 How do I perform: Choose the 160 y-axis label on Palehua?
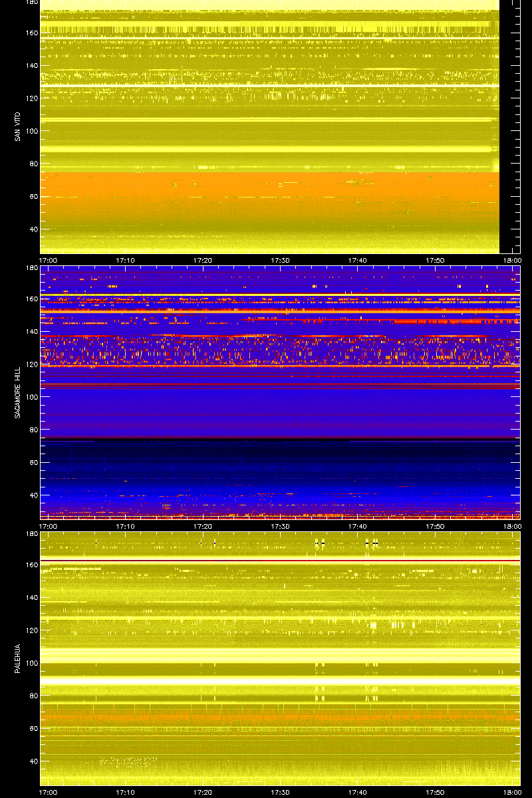coord(31,565)
